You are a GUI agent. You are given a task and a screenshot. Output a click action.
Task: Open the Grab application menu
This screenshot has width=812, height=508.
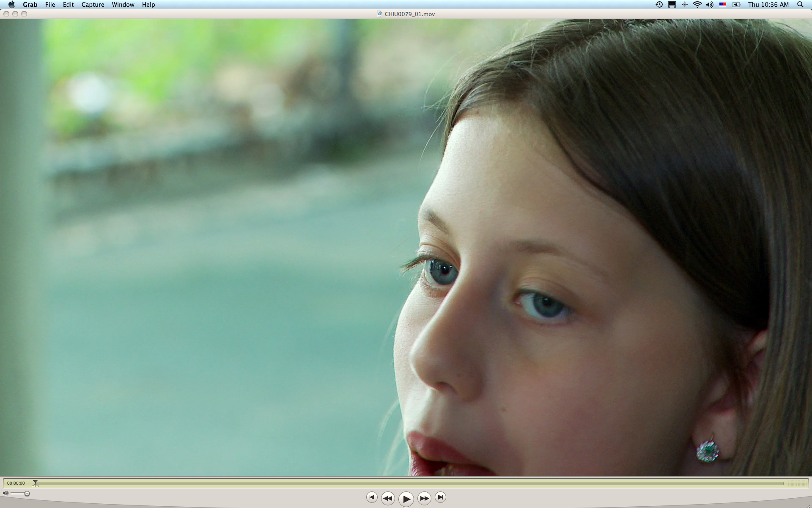30,5
